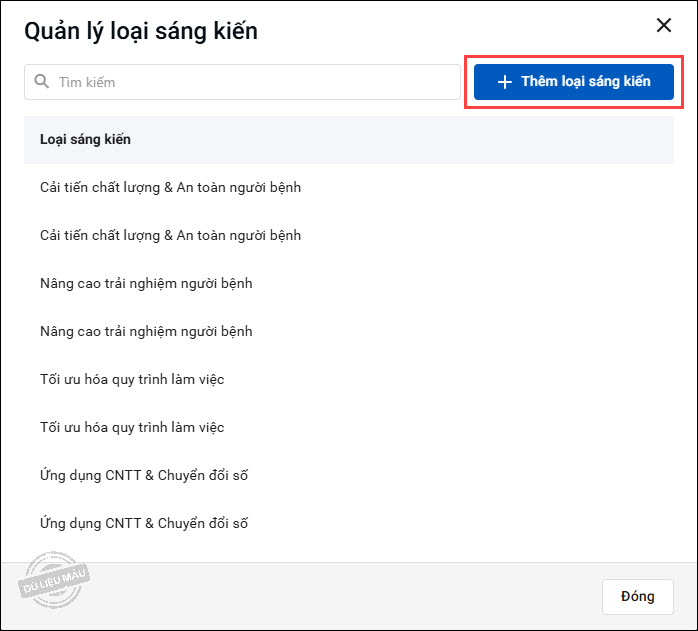Click the Dữ liệu mẫu stamp icon

(x=56, y=577)
